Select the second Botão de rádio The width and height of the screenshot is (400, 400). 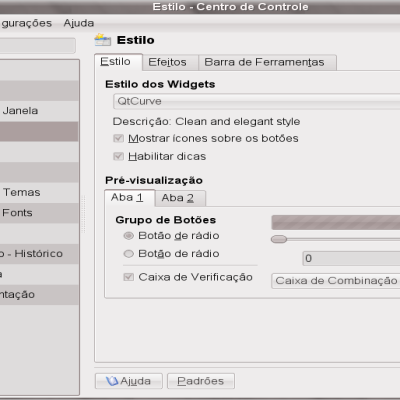(x=129, y=254)
